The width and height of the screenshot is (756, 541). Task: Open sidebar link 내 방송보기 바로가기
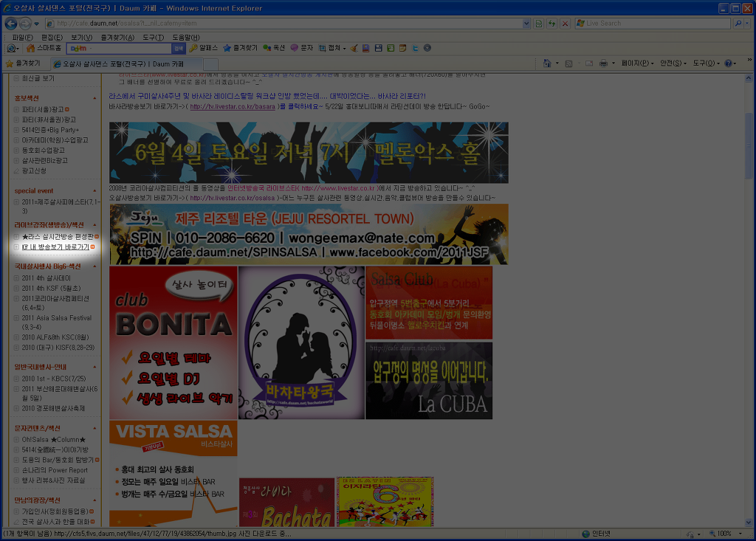[55, 247]
